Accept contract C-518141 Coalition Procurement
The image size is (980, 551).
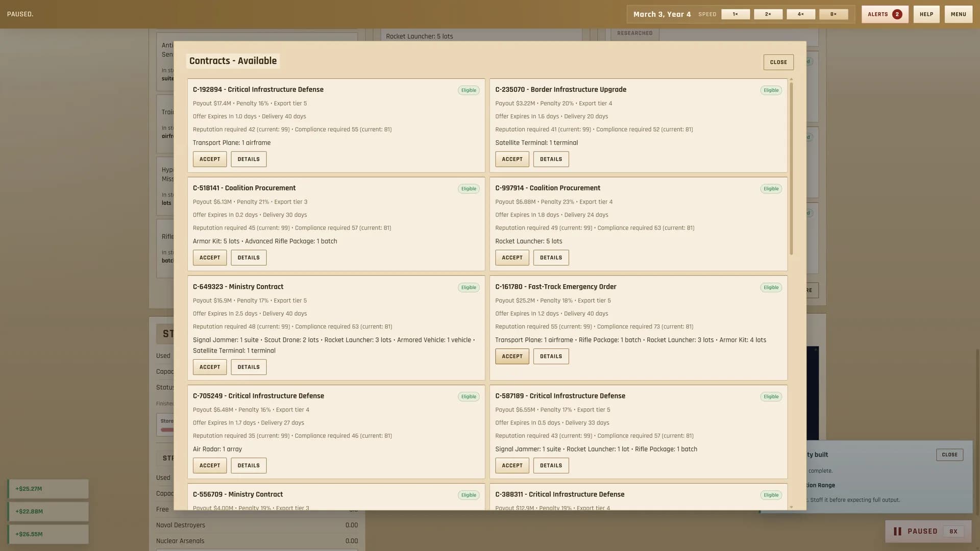click(x=210, y=258)
